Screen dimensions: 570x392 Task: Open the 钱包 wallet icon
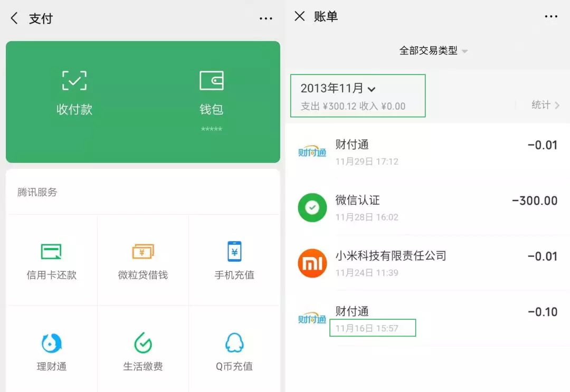tap(211, 81)
